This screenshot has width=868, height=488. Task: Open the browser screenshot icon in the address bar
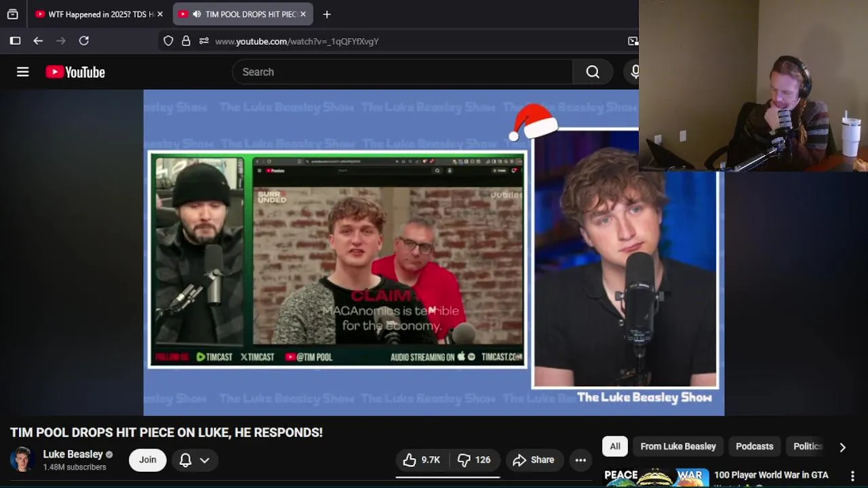pyautogui.click(x=633, y=41)
